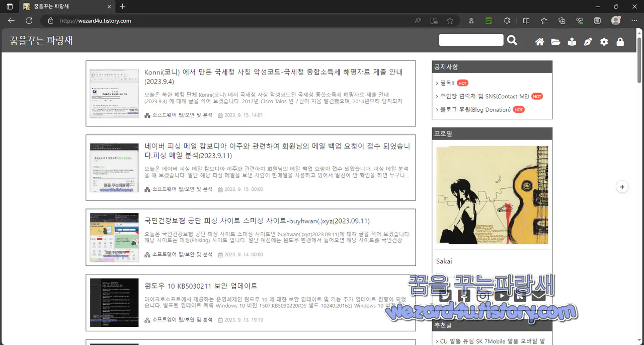Click the blog search magnifier icon
Viewport: 644px width, 345px height.
(x=512, y=40)
